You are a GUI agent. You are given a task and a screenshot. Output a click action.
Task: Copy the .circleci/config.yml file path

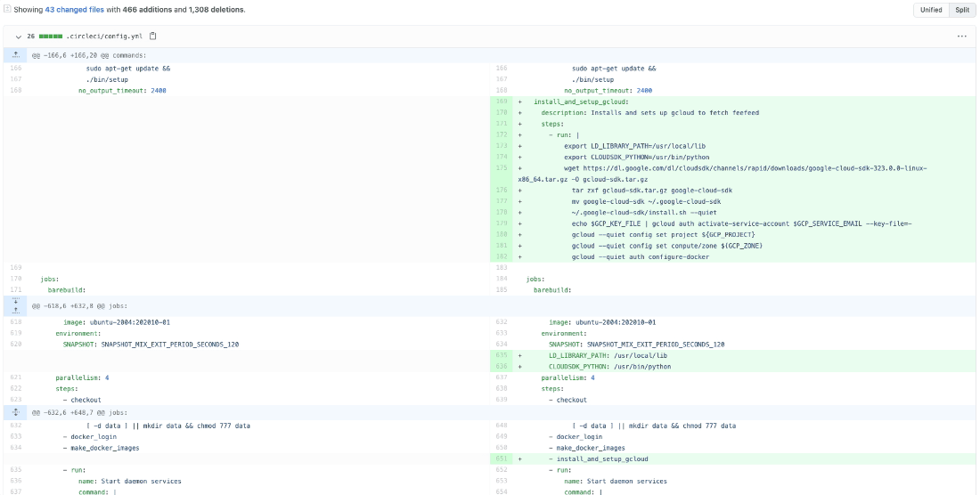point(152,37)
